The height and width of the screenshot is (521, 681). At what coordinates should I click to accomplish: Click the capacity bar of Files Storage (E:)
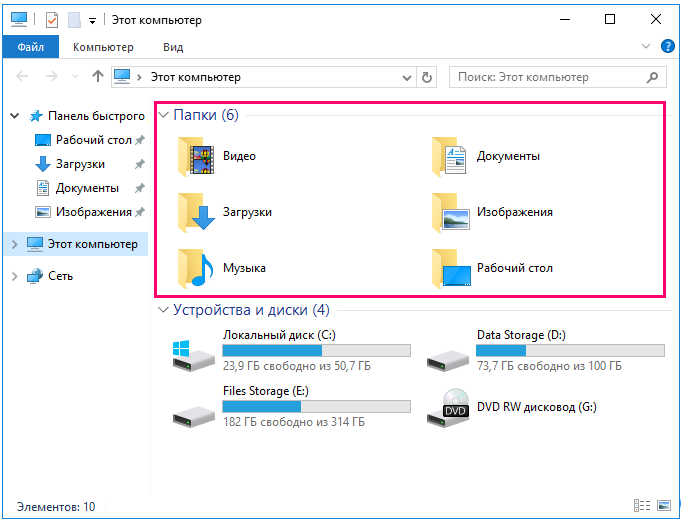316,406
